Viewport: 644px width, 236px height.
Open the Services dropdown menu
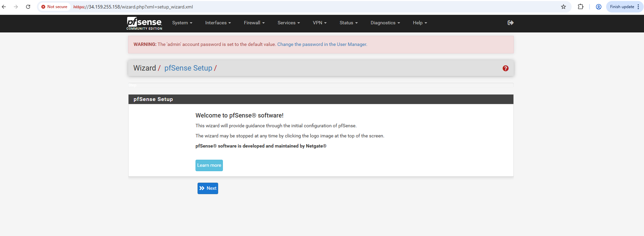289,23
